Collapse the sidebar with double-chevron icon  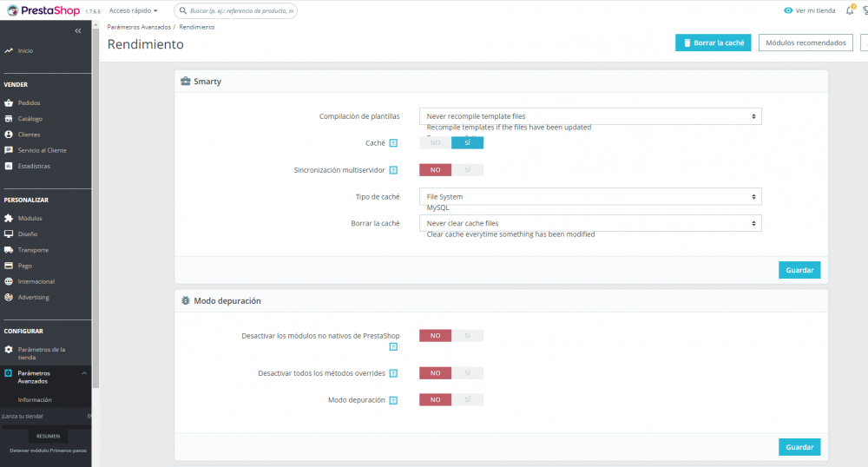[78, 31]
